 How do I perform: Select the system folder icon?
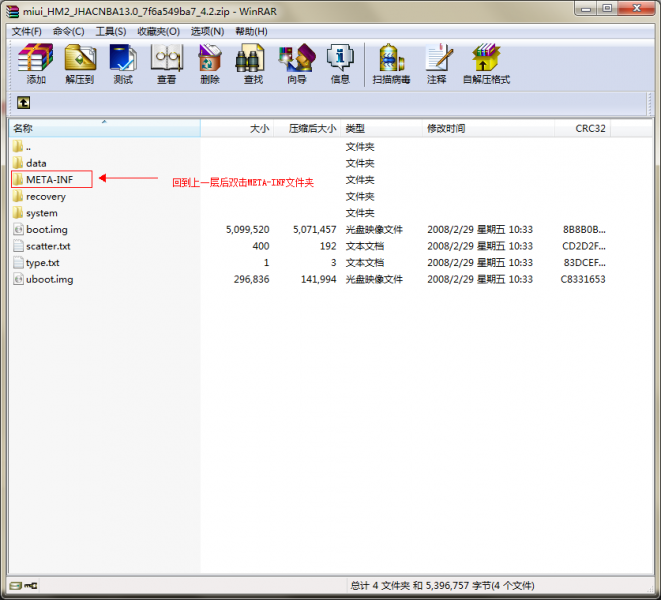coord(18,213)
